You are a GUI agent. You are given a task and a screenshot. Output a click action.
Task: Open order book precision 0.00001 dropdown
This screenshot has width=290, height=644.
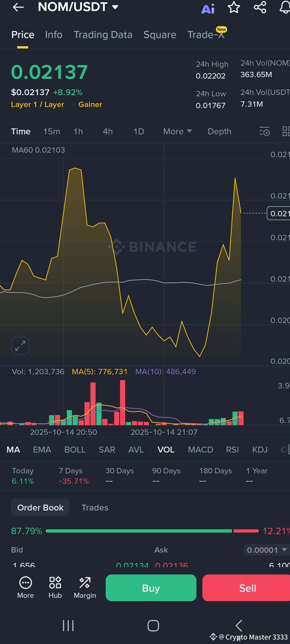pyautogui.click(x=267, y=550)
